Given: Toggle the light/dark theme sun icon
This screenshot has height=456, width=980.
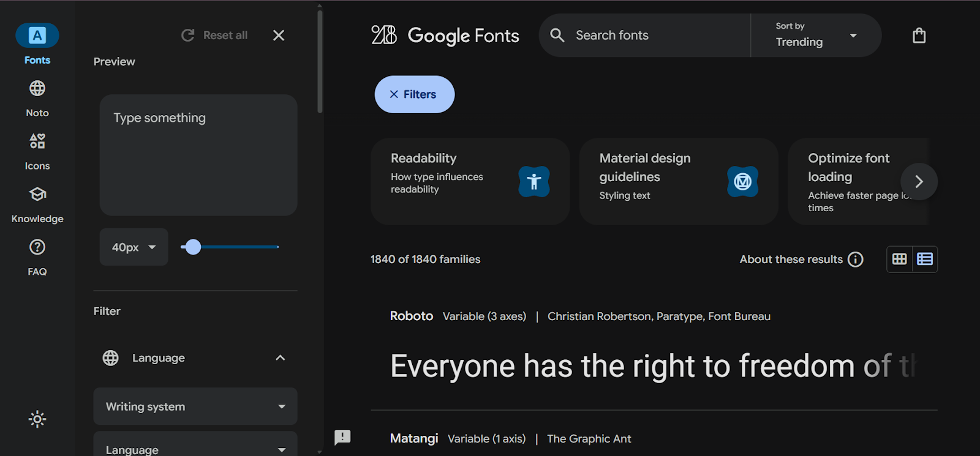Looking at the screenshot, I should click(37, 419).
